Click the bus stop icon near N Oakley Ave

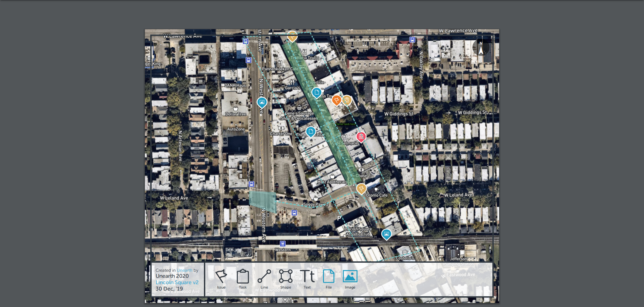413,40
